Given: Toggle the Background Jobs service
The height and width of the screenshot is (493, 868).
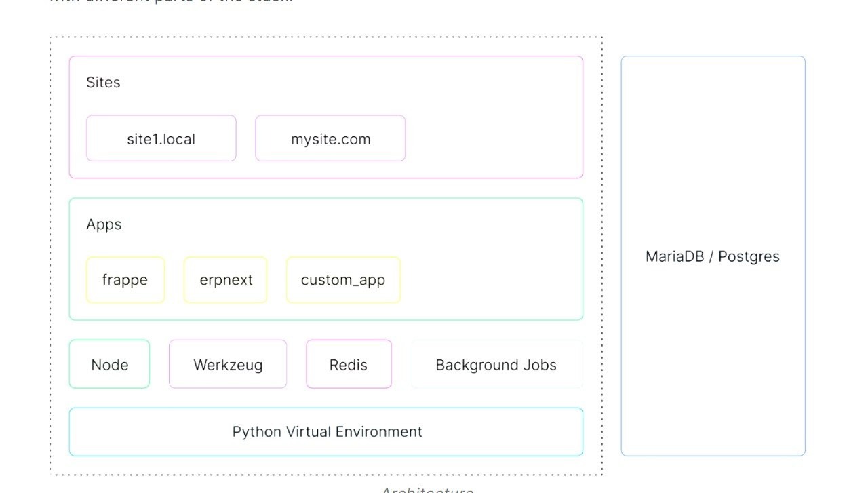Looking at the screenshot, I should (496, 364).
